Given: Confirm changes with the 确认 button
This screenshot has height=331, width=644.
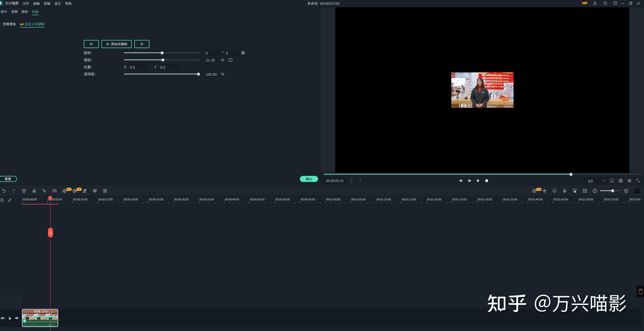Looking at the screenshot, I should tap(309, 179).
